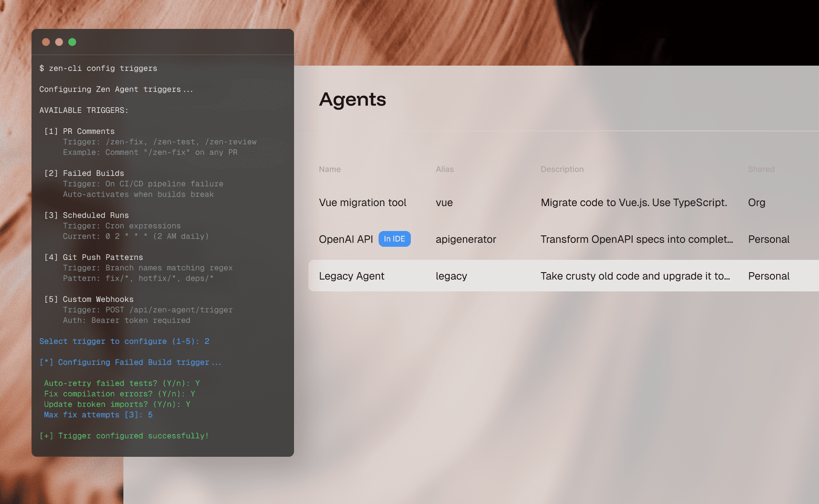Screen dimensions: 819x504
Task: Click the Name column header
Action: pos(329,169)
